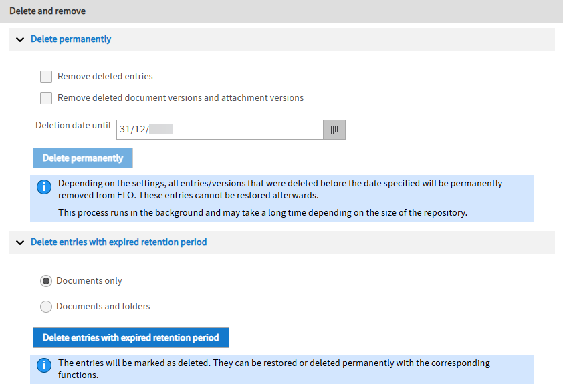563x392 pixels.
Task: Collapse the expired retention period section chevron
Action: (x=19, y=242)
